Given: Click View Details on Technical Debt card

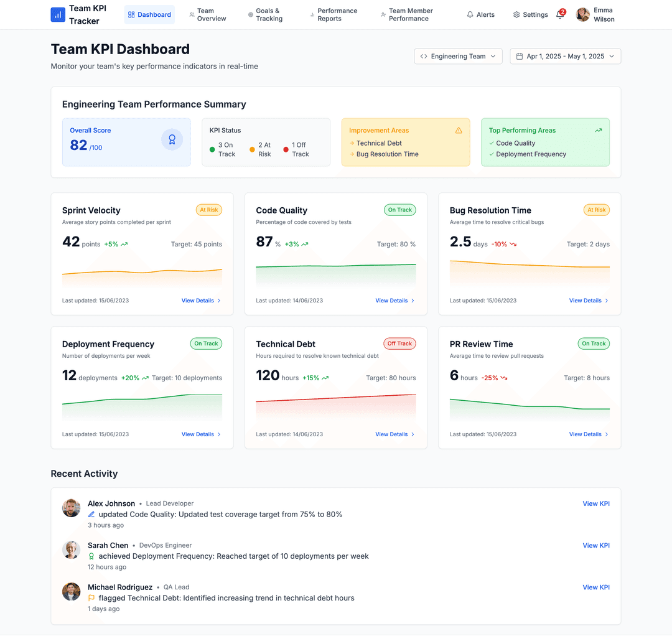Looking at the screenshot, I should [391, 434].
